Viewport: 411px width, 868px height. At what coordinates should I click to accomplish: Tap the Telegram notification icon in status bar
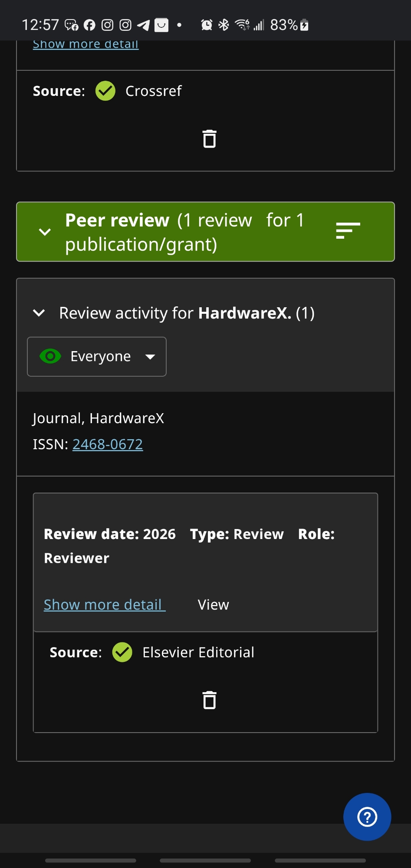(x=143, y=25)
